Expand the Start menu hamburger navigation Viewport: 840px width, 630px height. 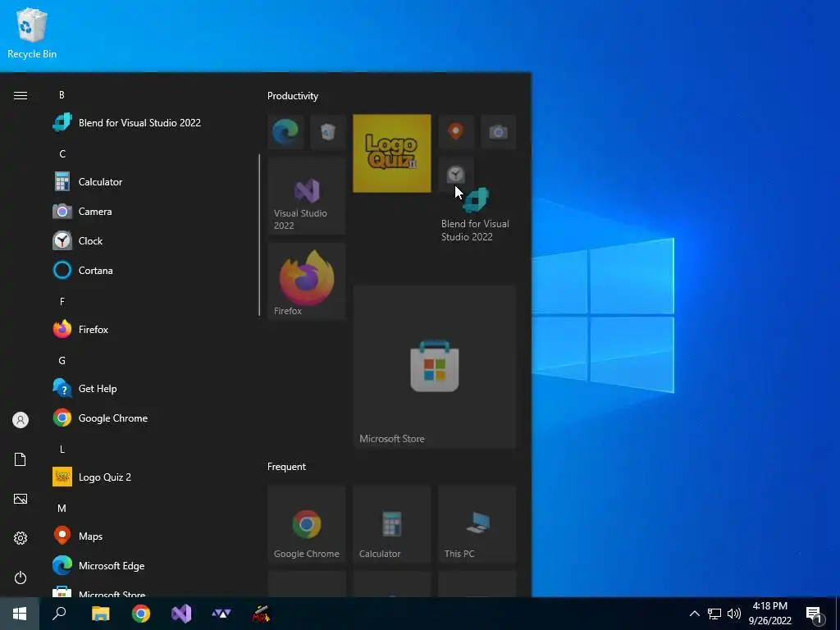21,95
